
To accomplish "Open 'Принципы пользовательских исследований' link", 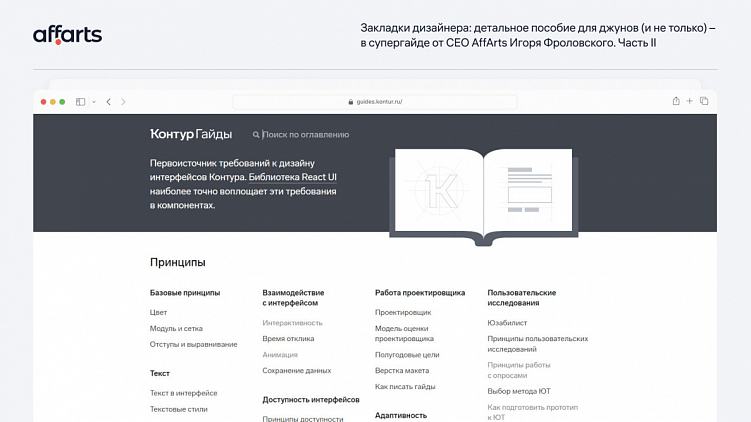I will pyautogui.click(x=538, y=344).
